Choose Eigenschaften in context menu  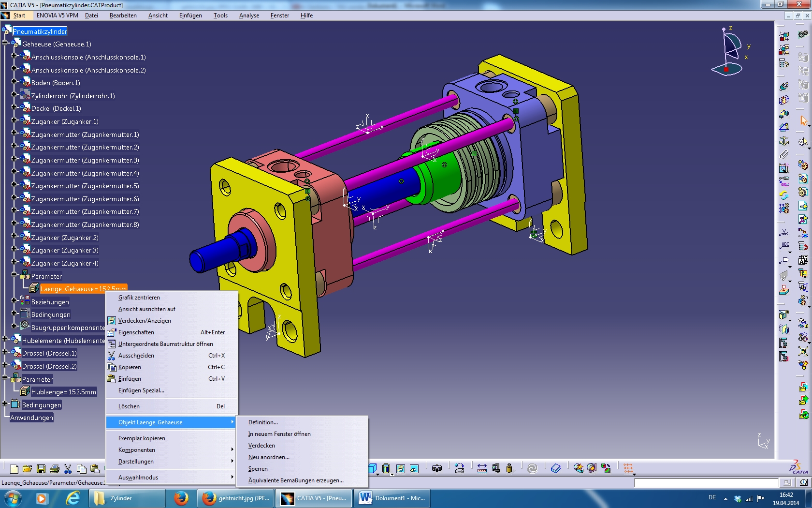coord(172,332)
